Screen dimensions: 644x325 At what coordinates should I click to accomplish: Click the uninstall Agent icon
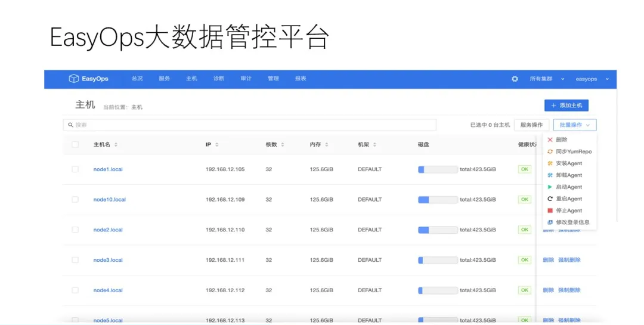(550, 175)
